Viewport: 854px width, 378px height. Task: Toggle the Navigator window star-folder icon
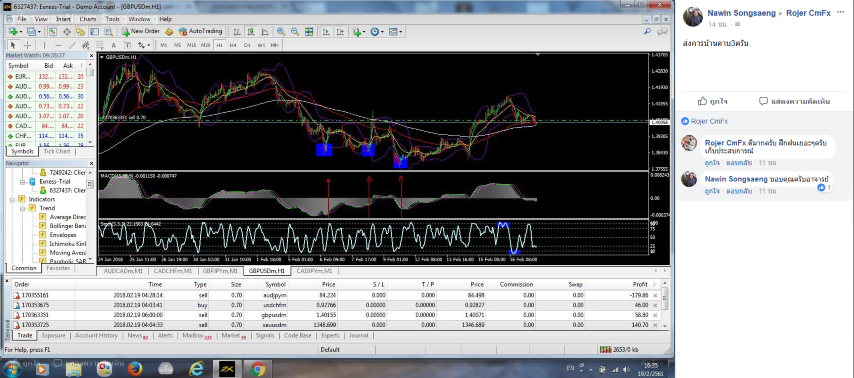click(81, 32)
